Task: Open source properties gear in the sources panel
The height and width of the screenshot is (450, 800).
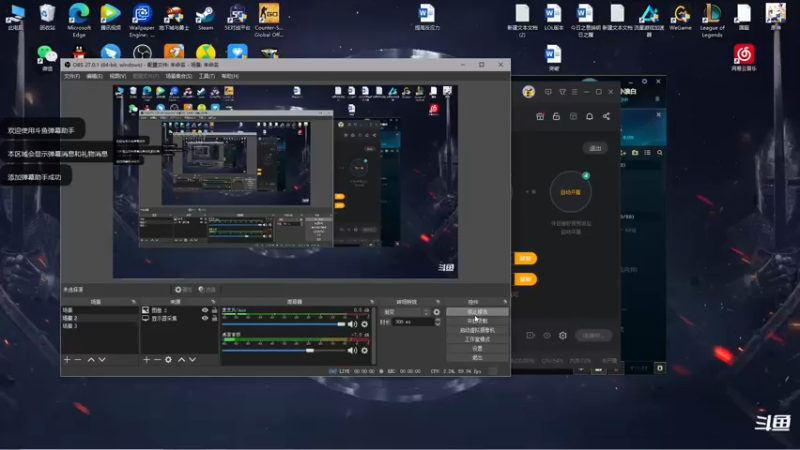Action: [x=168, y=360]
